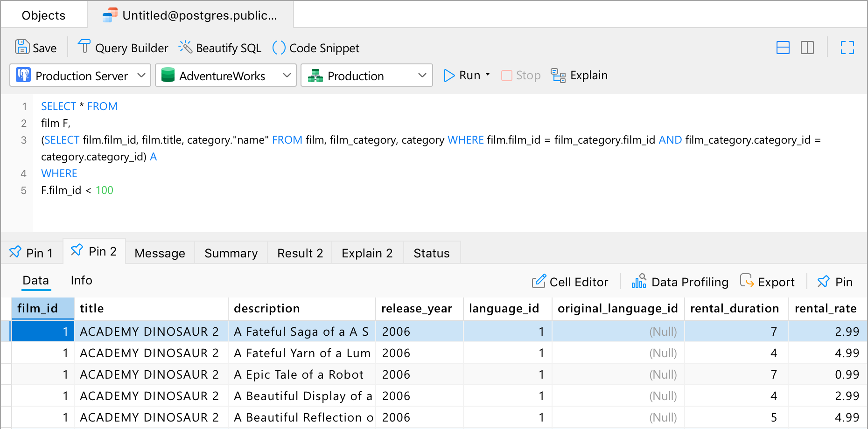Pin the current result
868x429 pixels.
(835, 282)
